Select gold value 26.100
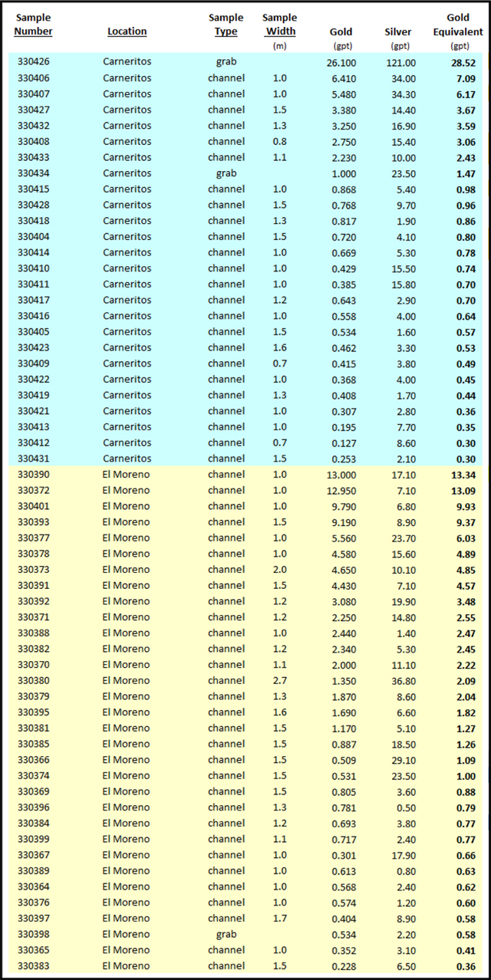 pos(341,62)
